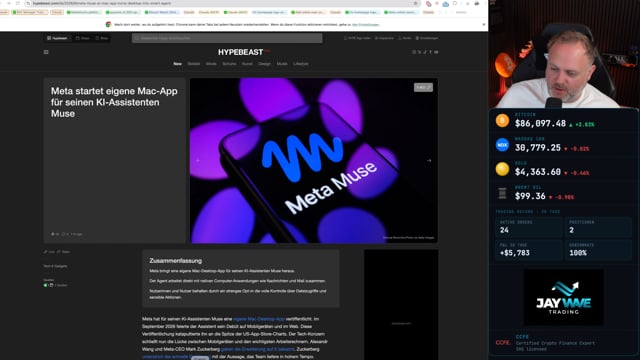
Task: Open Hypebeast's X social icon
Action: [419, 52]
